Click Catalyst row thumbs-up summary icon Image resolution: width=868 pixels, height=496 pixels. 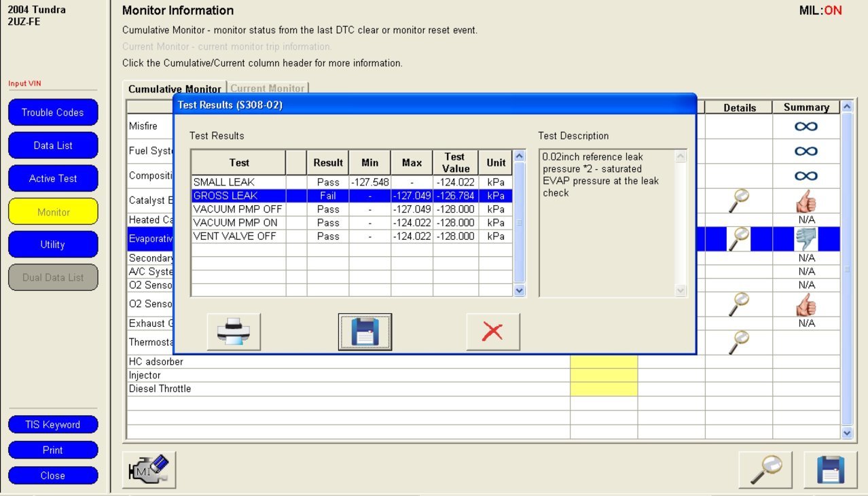(x=806, y=201)
